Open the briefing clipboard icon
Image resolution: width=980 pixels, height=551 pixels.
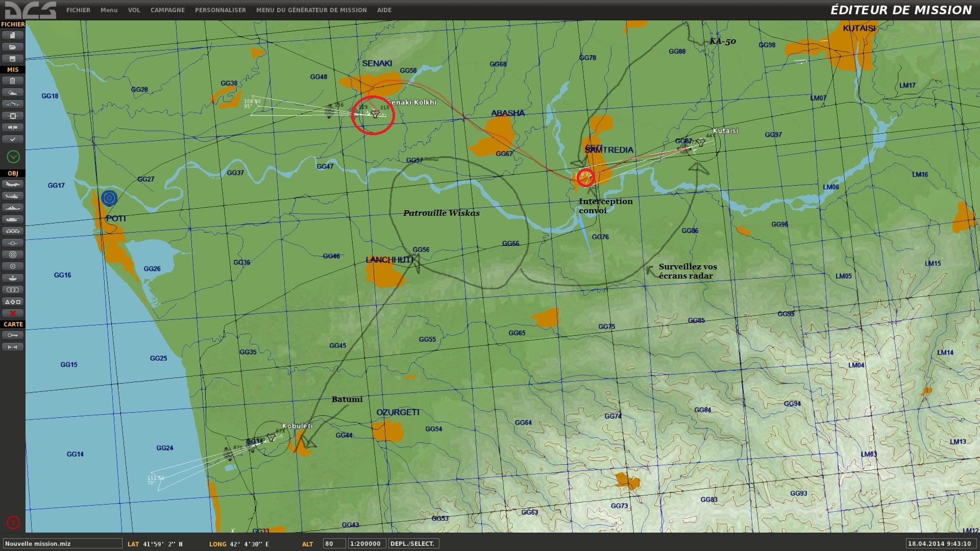[x=13, y=81]
